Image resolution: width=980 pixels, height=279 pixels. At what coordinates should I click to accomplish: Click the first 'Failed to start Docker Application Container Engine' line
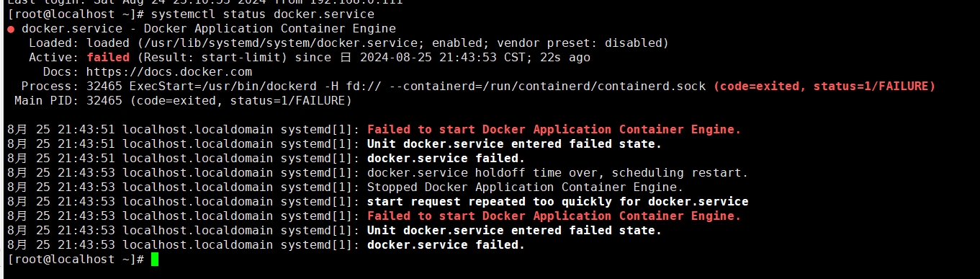click(x=554, y=130)
